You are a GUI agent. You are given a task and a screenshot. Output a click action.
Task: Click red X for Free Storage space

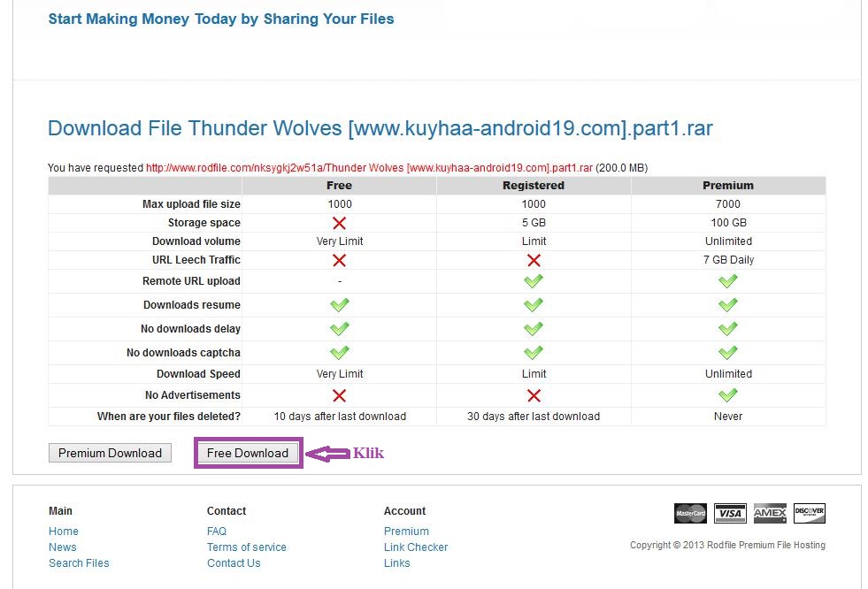click(340, 223)
